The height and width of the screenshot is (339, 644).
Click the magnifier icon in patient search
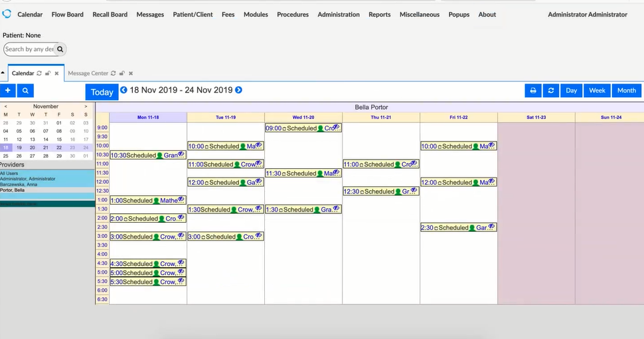click(60, 49)
